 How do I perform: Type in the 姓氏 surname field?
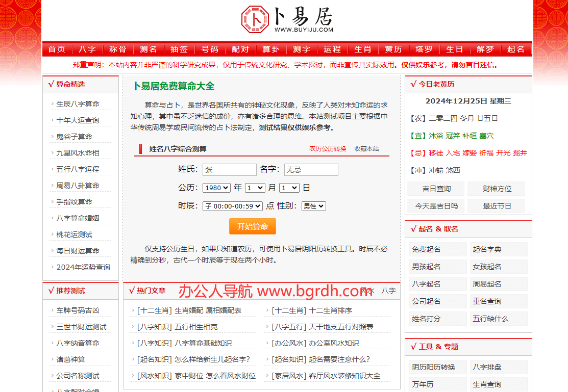click(x=229, y=170)
